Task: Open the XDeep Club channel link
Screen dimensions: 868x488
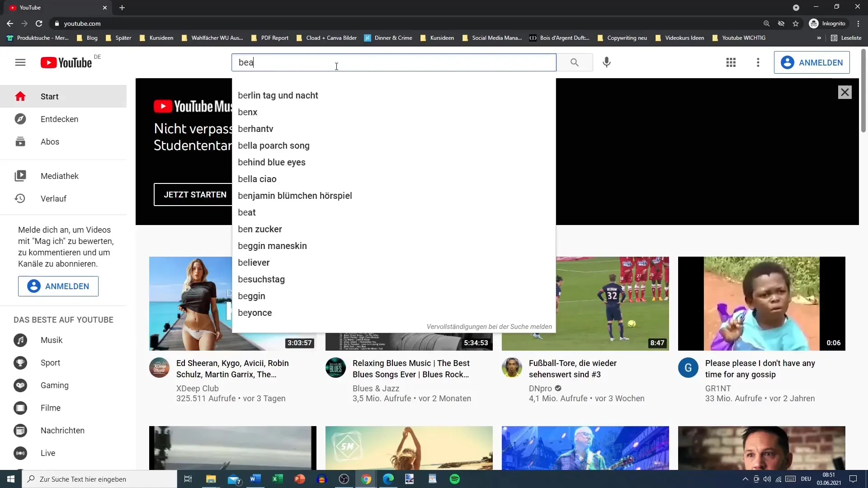Action: 198,388
